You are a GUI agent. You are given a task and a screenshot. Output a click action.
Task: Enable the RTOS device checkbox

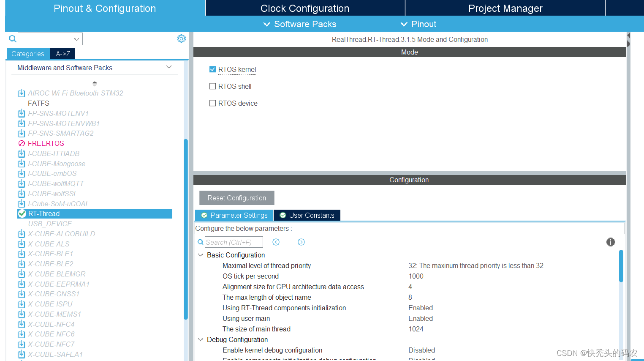pos(213,103)
